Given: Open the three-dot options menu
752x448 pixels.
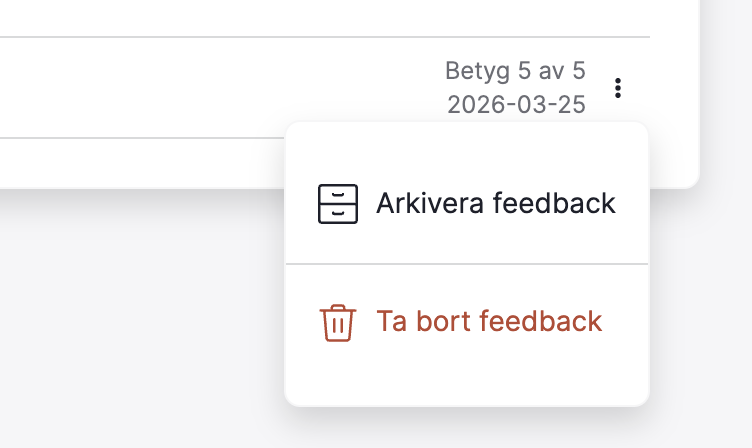Looking at the screenshot, I should tap(618, 88).
